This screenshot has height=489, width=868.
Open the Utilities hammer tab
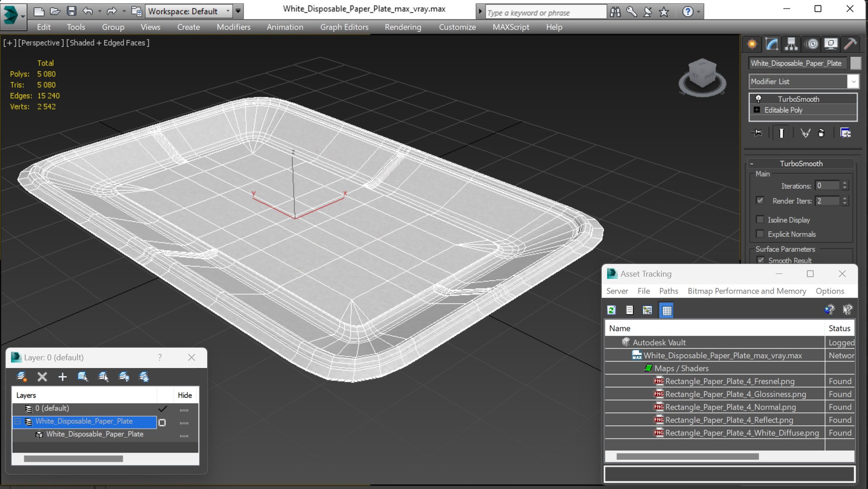850,44
